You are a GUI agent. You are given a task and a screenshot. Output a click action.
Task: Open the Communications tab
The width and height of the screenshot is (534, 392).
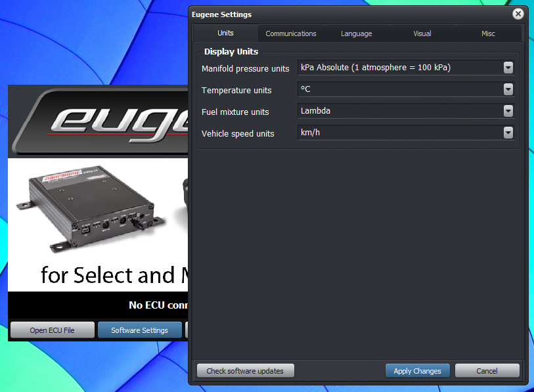pos(291,33)
